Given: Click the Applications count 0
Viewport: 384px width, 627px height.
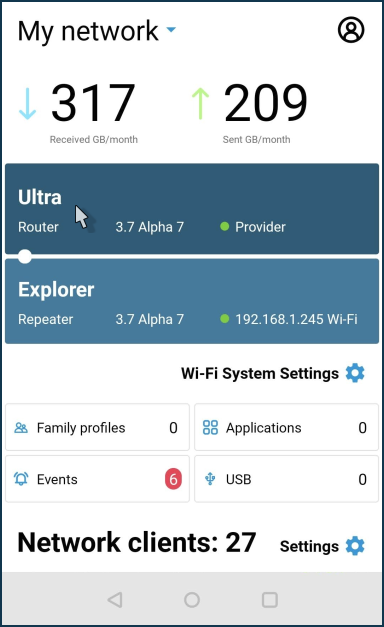Looking at the screenshot, I should coord(362,428).
